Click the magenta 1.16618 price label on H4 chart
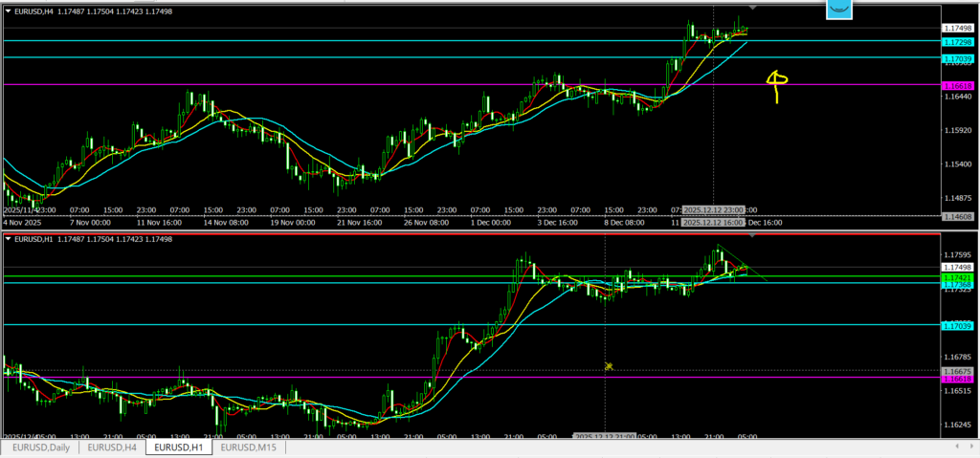Screen dimensions: 980x458 click(958, 85)
